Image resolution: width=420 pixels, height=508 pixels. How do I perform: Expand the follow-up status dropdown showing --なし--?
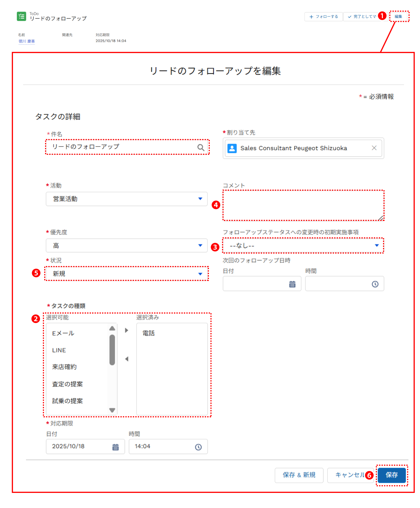(x=303, y=245)
